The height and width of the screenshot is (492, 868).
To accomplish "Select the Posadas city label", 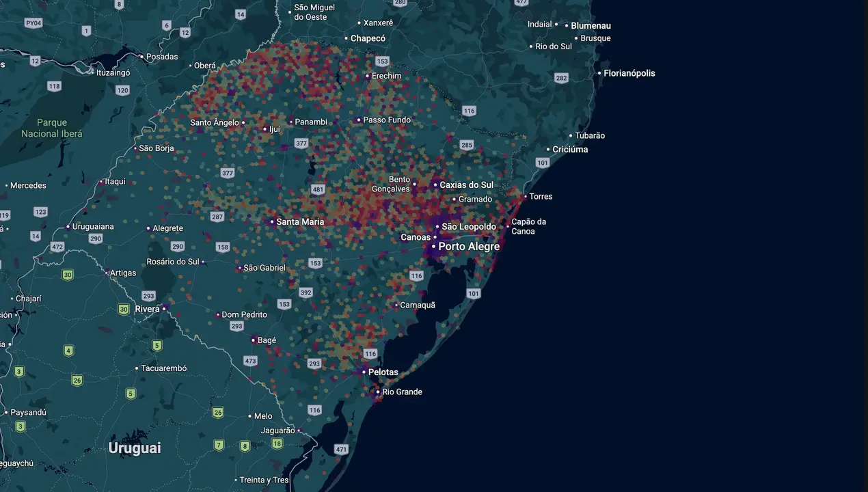I will coord(161,57).
